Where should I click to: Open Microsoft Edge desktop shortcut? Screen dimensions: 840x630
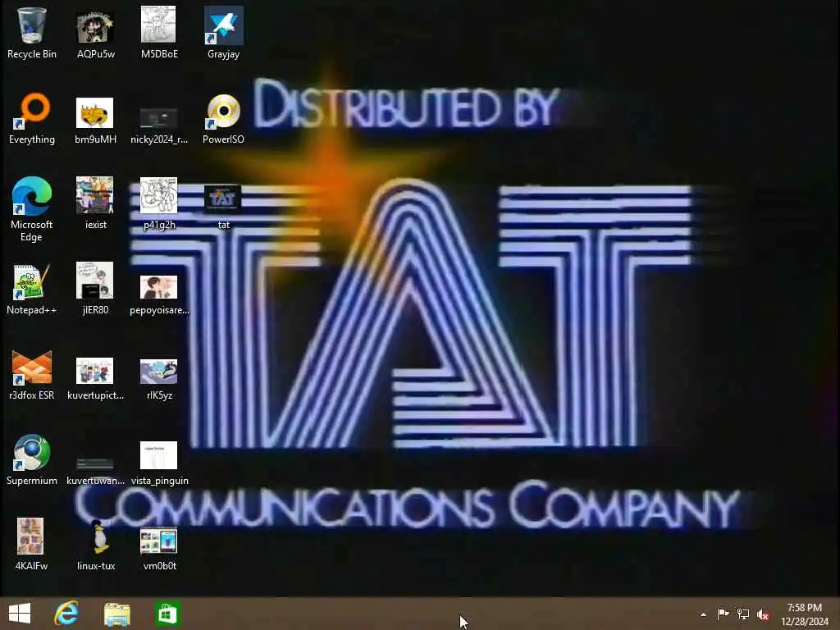coord(32,209)
